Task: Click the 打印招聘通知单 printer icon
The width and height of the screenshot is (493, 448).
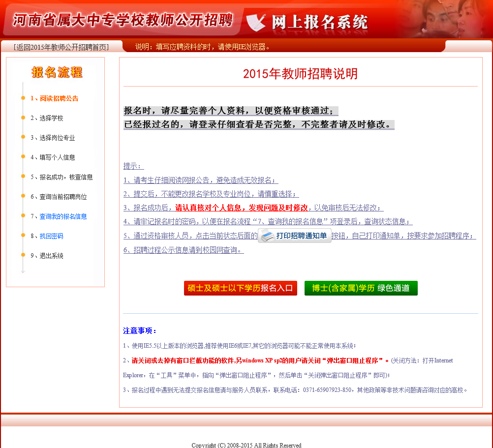Action: [268, 236]
